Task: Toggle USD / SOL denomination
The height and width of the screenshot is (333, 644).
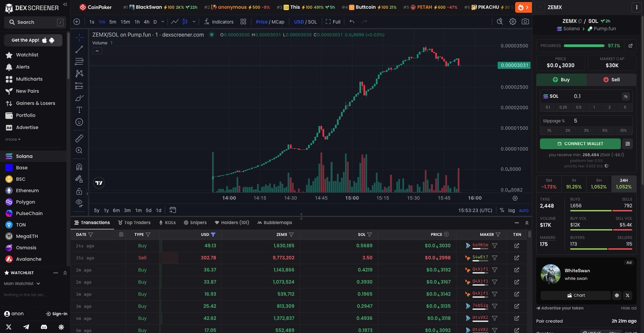Action: [x=305, y=21]
